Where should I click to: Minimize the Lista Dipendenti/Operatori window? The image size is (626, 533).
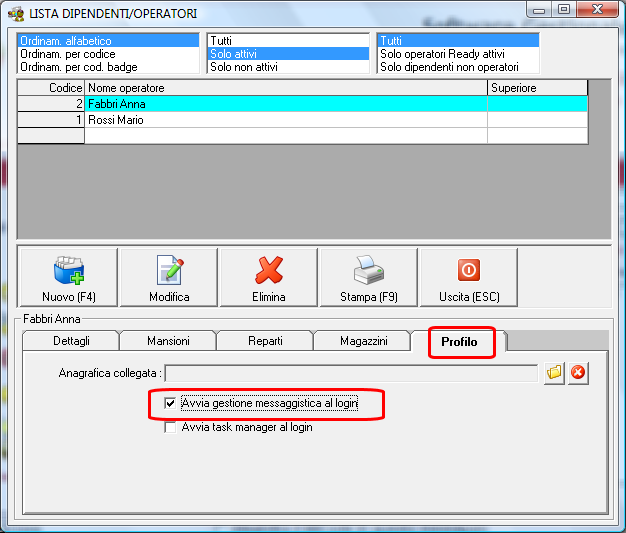pyautogui.click(x=539, y=10)
